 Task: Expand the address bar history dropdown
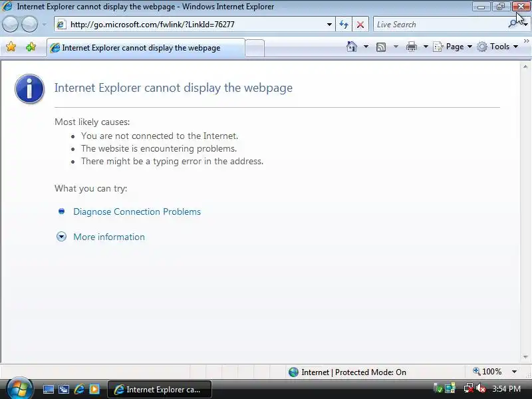(x=329, y=25)
